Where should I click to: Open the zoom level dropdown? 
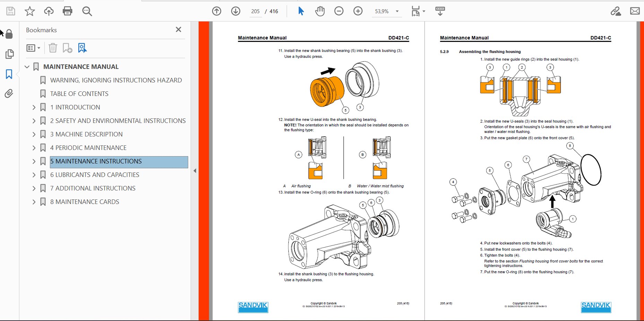click(397, 11)
